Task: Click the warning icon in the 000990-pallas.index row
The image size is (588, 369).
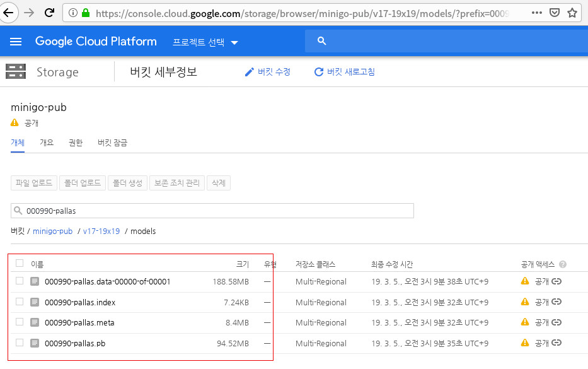Action: (525, 302)
